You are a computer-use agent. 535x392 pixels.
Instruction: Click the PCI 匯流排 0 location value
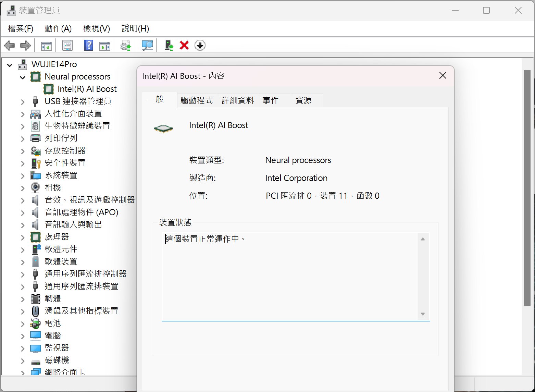323,196
